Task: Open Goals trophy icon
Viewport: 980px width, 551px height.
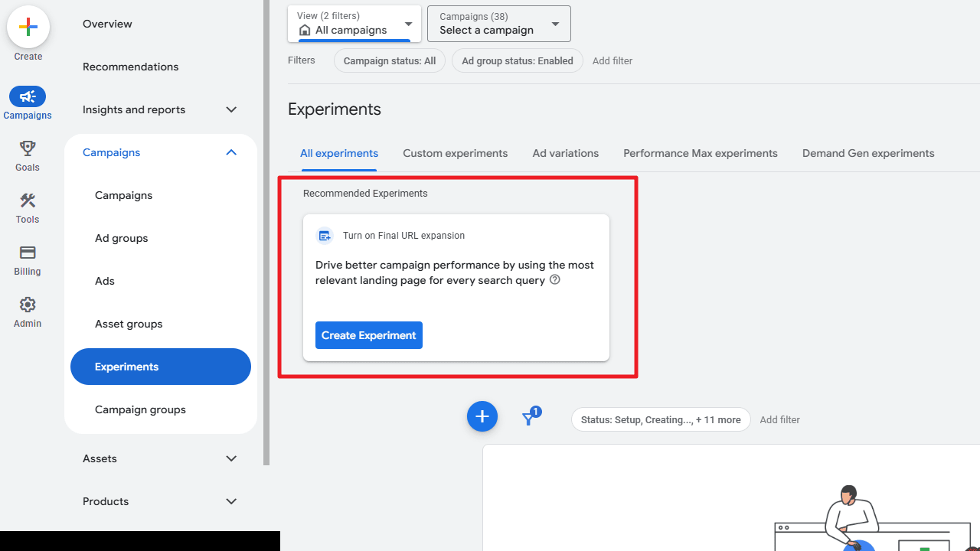Action: [28, 148]
